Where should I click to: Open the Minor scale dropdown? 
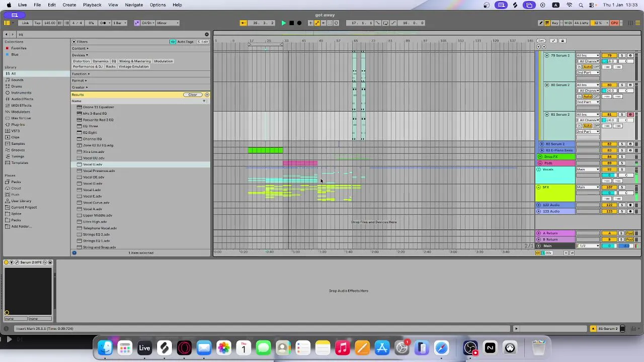[x=168, y=23]
